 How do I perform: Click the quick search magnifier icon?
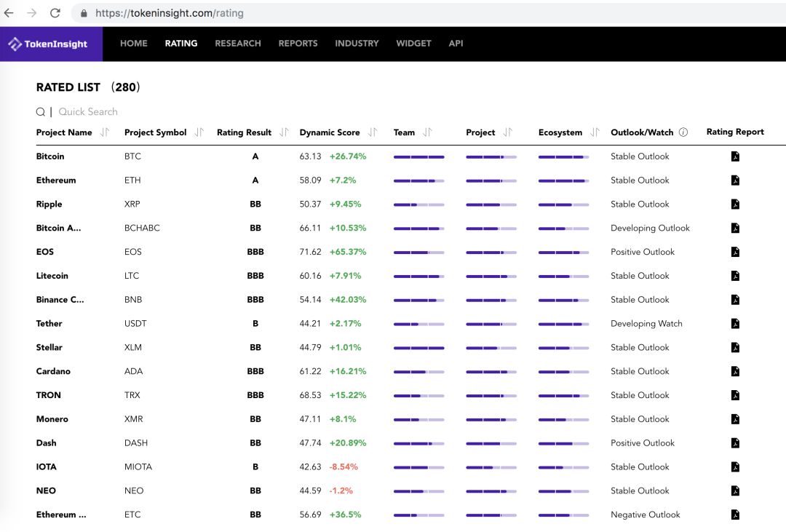tap(41, 112)
